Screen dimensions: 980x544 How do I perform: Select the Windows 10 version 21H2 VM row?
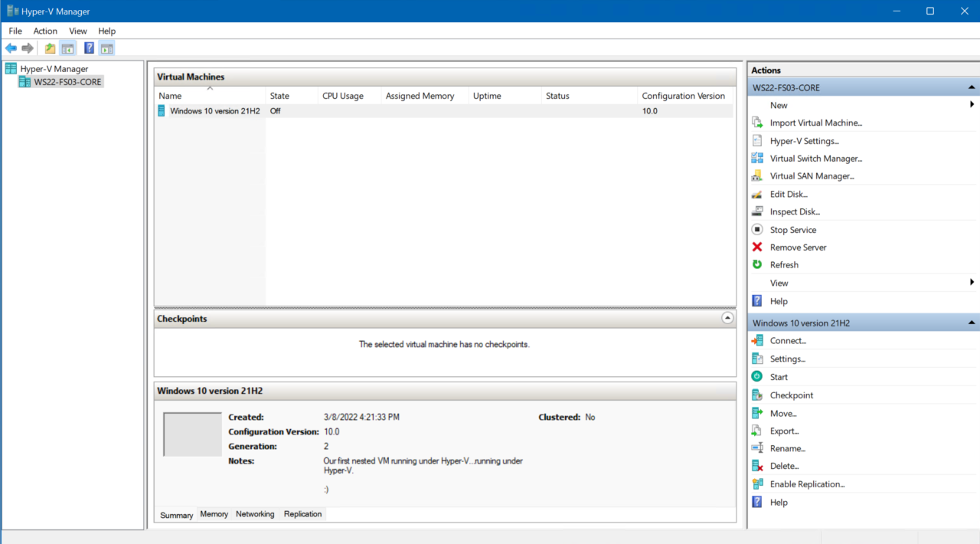(x=444, y=111)
